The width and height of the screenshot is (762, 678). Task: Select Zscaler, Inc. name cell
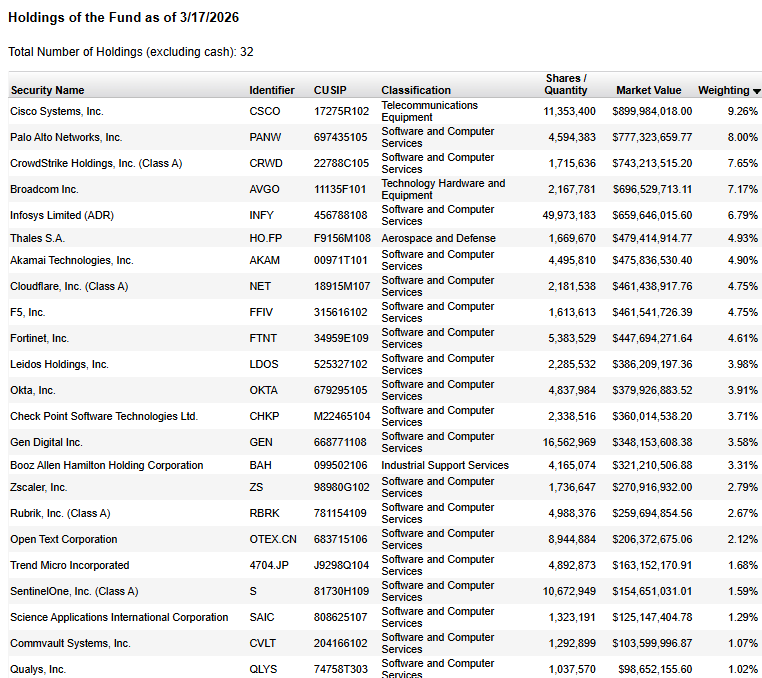click(38, 487)
